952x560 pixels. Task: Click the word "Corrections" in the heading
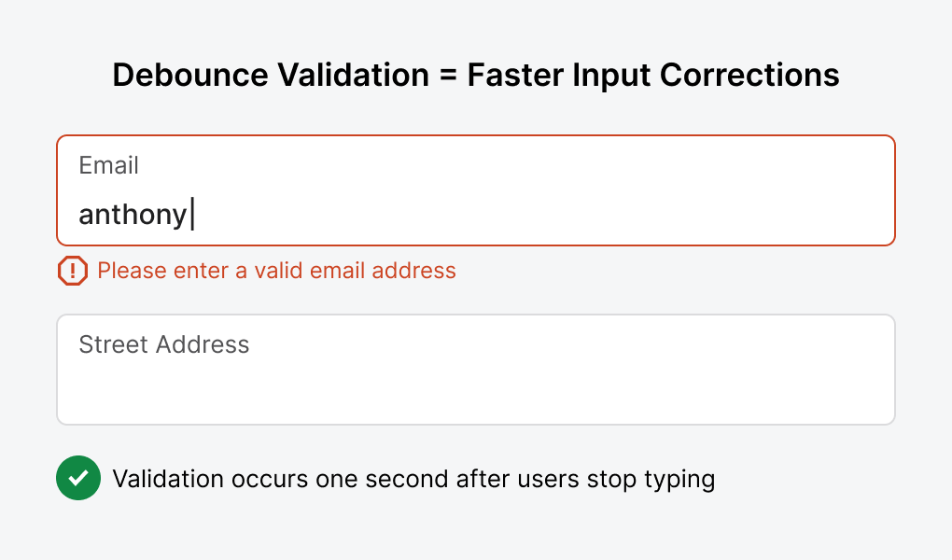749,75
